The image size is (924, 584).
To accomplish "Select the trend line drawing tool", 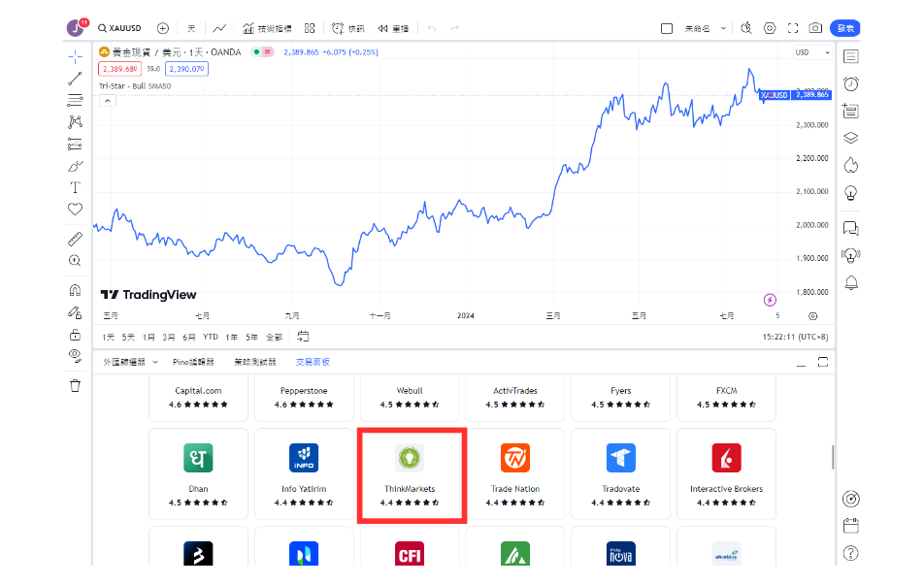I will [75, 79].
